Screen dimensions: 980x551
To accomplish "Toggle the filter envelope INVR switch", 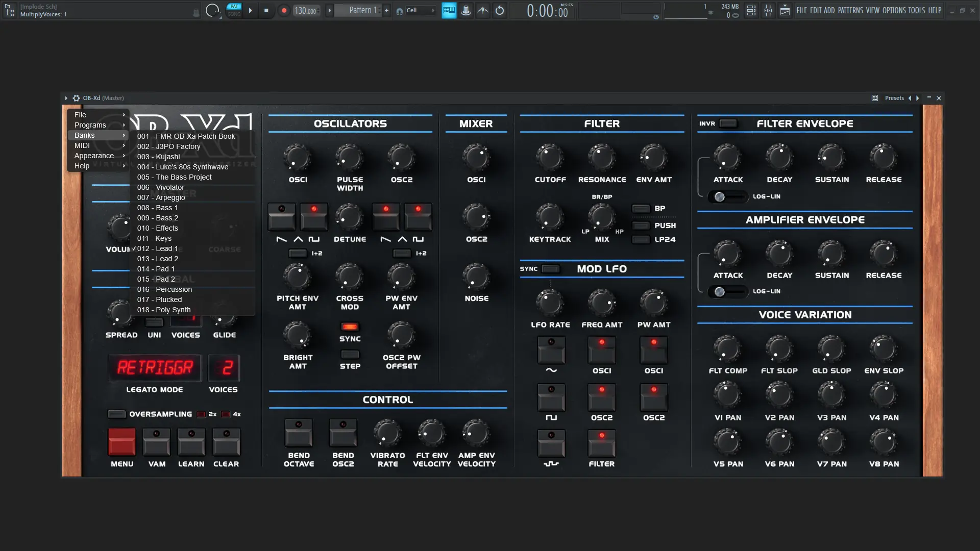I will (728, 123).
